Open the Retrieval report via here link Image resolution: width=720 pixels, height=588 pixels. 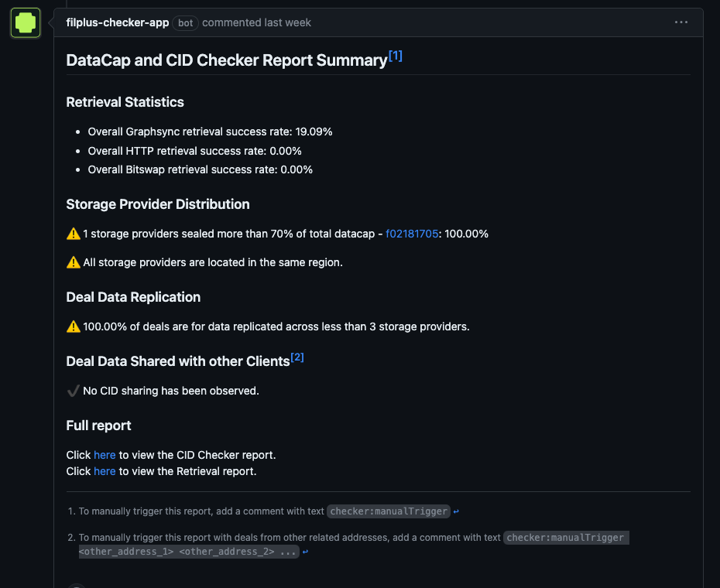pos(105,471)
